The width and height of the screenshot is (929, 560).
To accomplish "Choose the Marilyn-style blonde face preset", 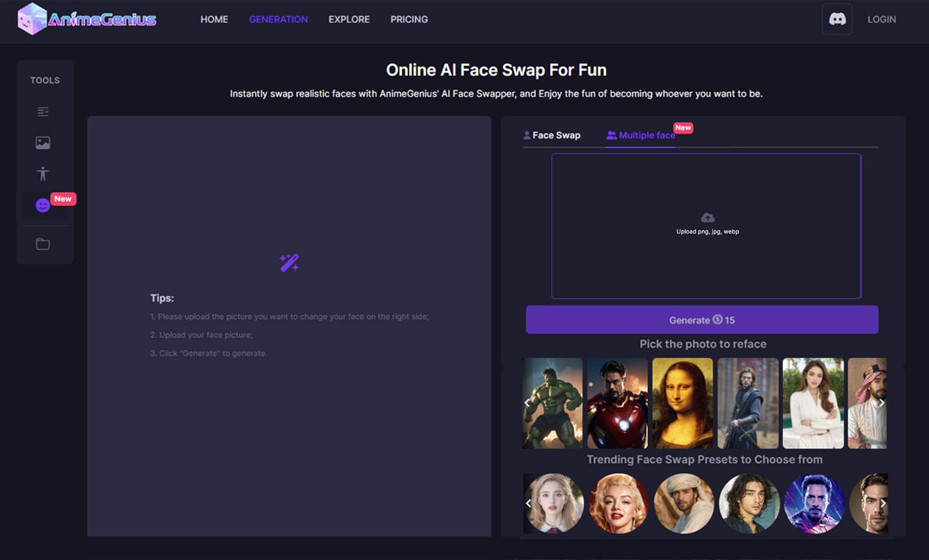I will pyautogui.click(x=619, y=503).
